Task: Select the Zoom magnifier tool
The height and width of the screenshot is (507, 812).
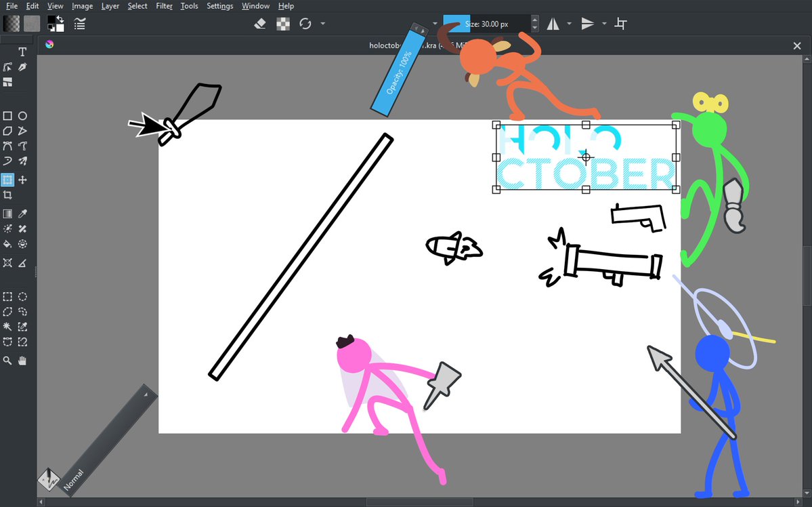Action: 7,361
